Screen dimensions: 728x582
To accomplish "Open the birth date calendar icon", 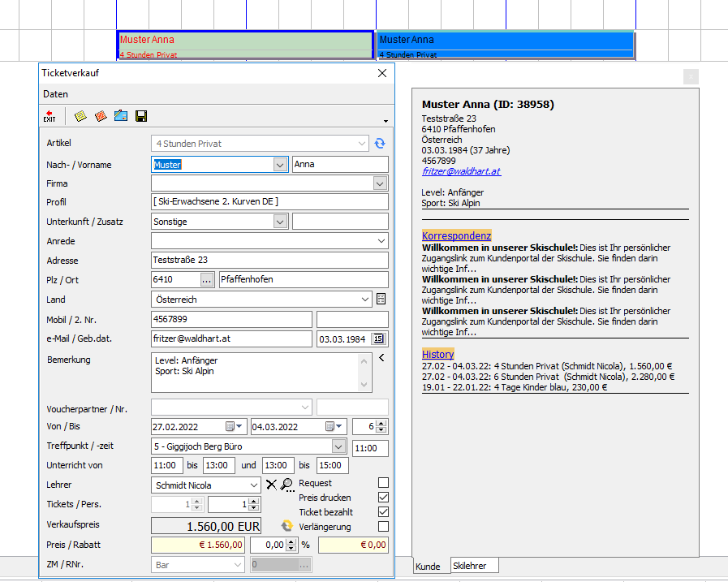I will (379, 338).
